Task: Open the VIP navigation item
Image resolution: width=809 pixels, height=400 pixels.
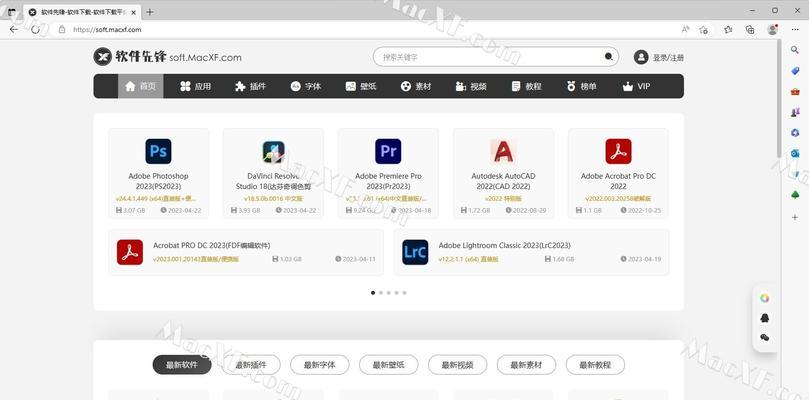Action: tap(636, 86)
